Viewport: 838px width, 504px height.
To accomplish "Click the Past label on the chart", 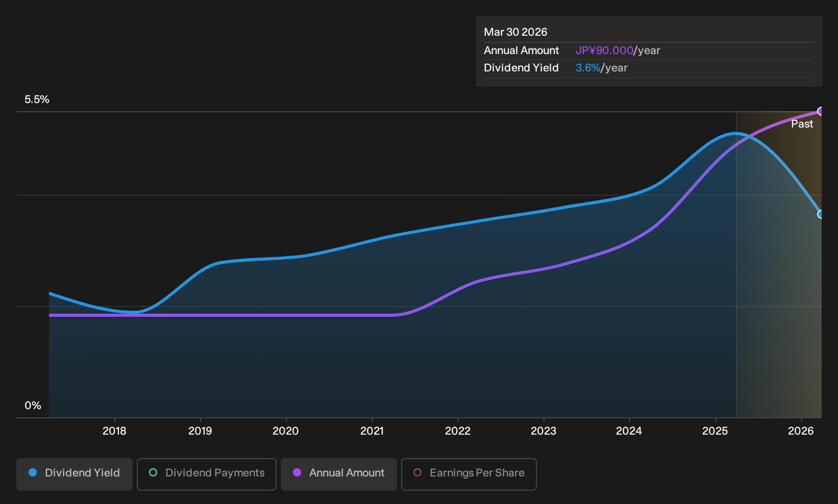I will click(x=802, y=124).
